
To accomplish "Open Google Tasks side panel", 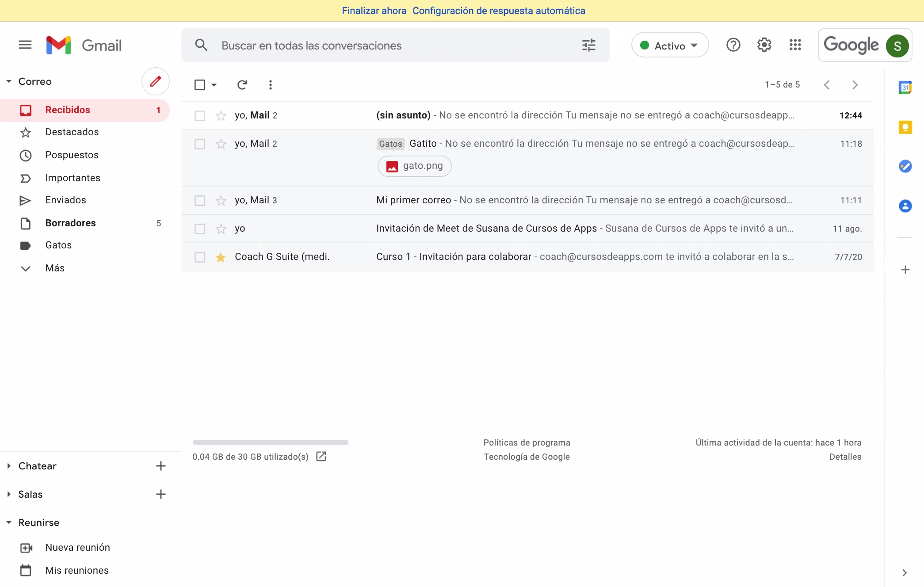I will click(905, 166).
